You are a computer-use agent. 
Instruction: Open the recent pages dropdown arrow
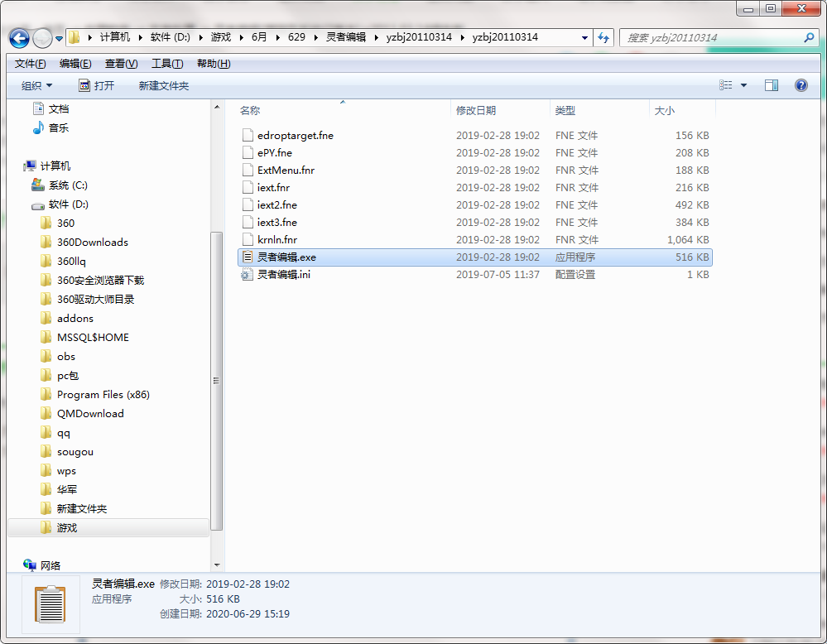click(59, 38)
